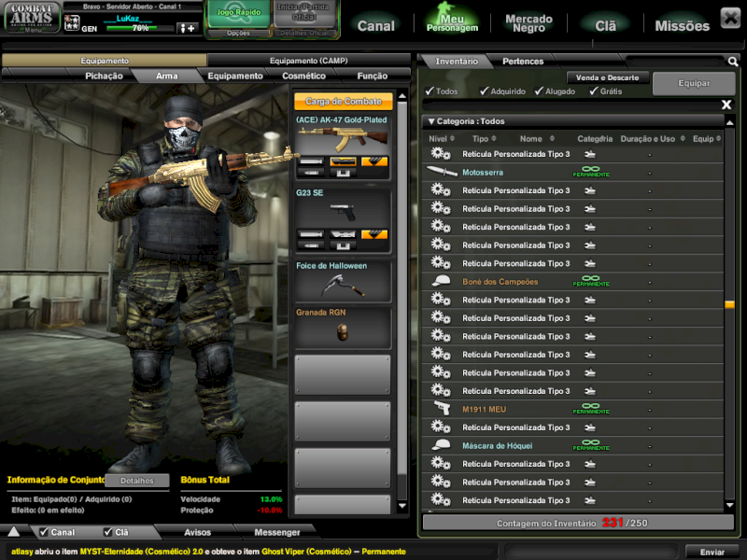Image resolution: width=747 pixels, height=560 pixels.
Task: Click the chat message input field
Action: [591, 552]
